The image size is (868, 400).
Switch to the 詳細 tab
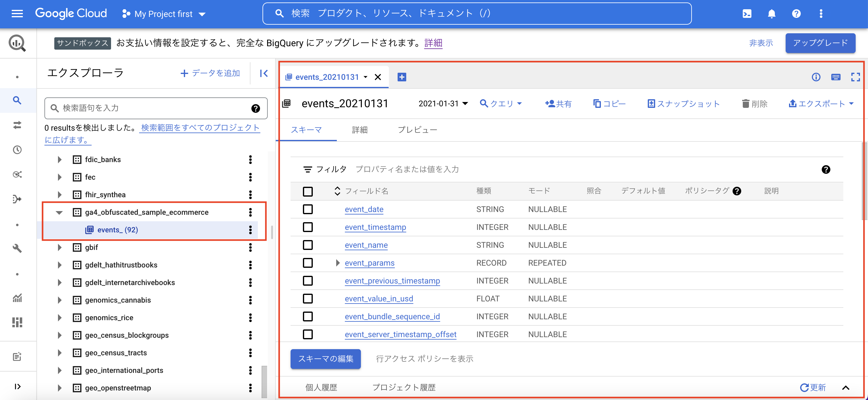tap(360, 130)
